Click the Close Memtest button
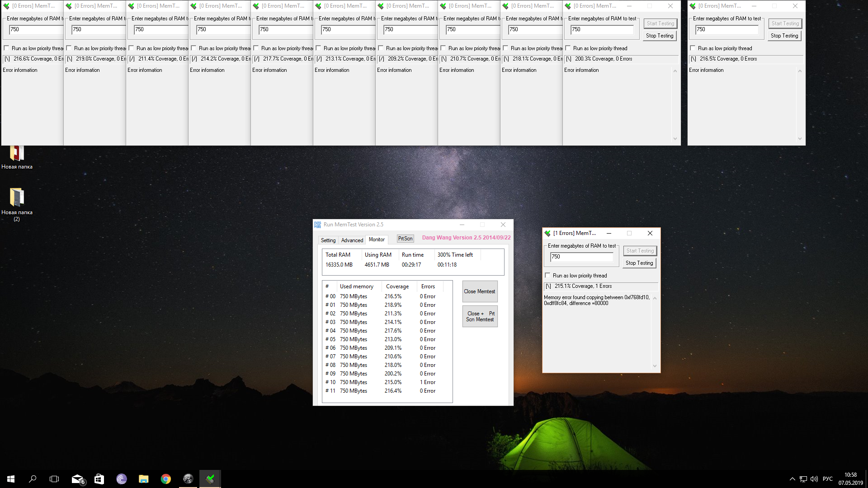 (480, 291)
